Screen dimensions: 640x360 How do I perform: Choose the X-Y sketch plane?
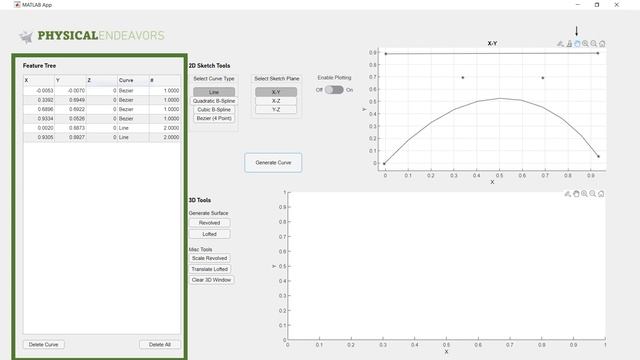click(x=276, y=92)
